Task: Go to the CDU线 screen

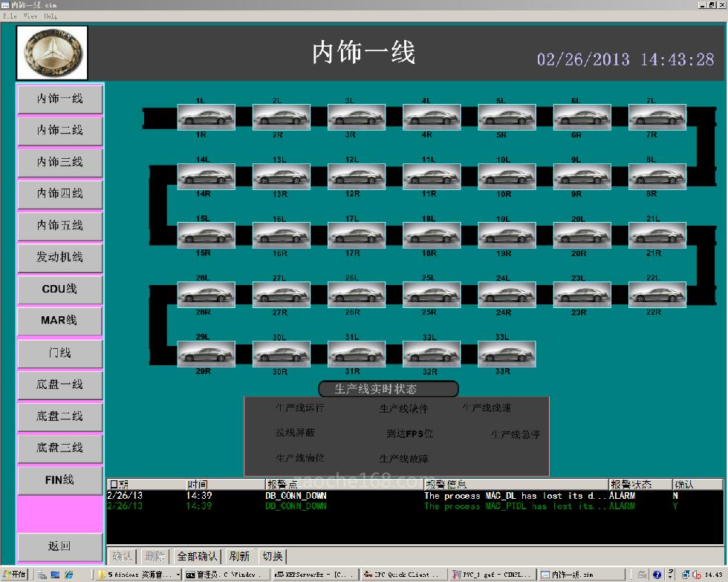Action: tap(59, 289)
